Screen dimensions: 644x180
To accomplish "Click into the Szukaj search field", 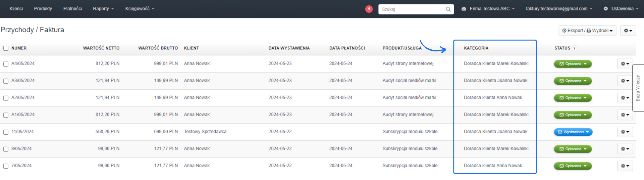I will click(x=413, y=9).
